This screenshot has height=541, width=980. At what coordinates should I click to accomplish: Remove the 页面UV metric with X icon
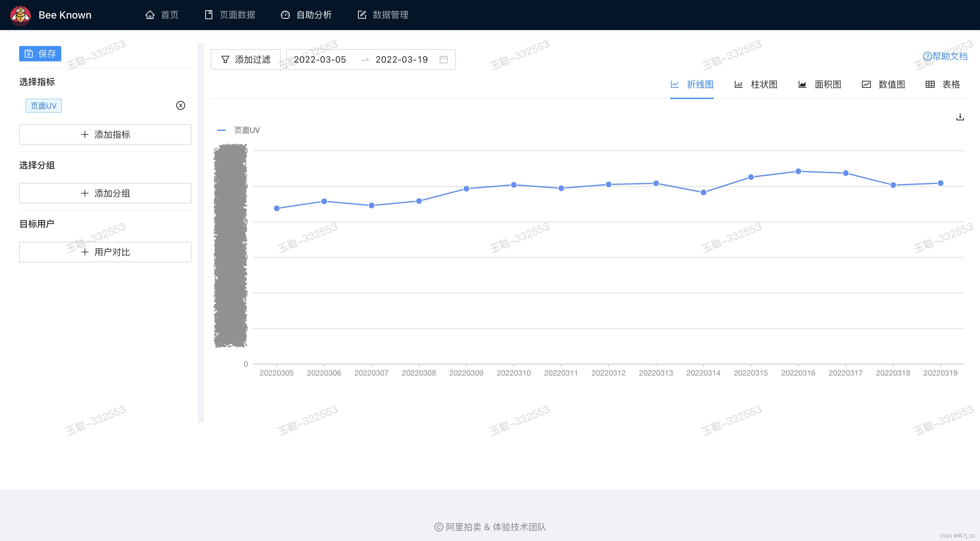pyautogui.click(x=181, y=105)
